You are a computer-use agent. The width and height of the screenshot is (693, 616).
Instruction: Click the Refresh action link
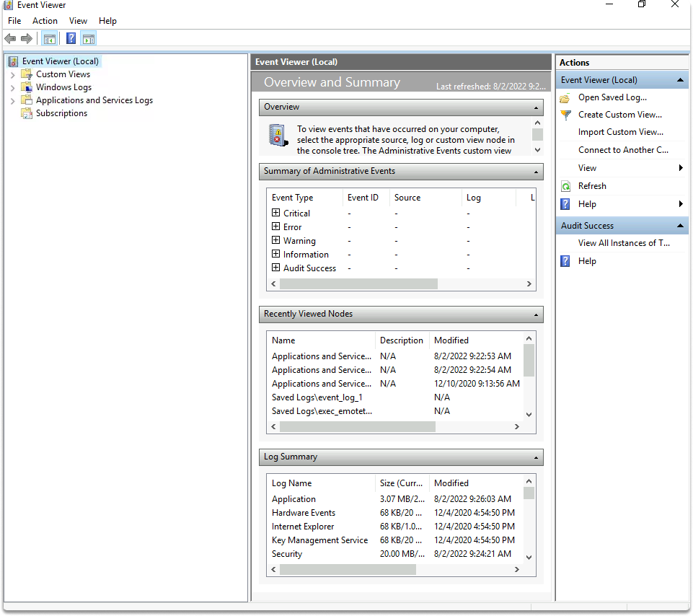[592, 186]
